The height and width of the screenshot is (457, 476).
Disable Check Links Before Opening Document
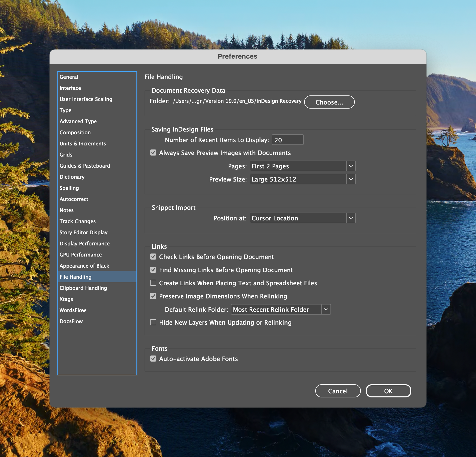[153, 257]
